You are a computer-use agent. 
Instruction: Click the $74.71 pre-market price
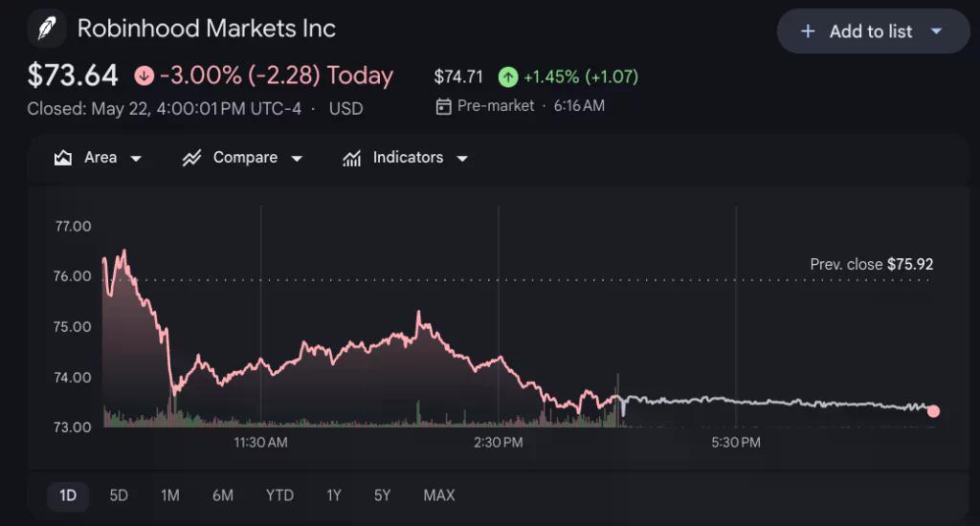458,77
